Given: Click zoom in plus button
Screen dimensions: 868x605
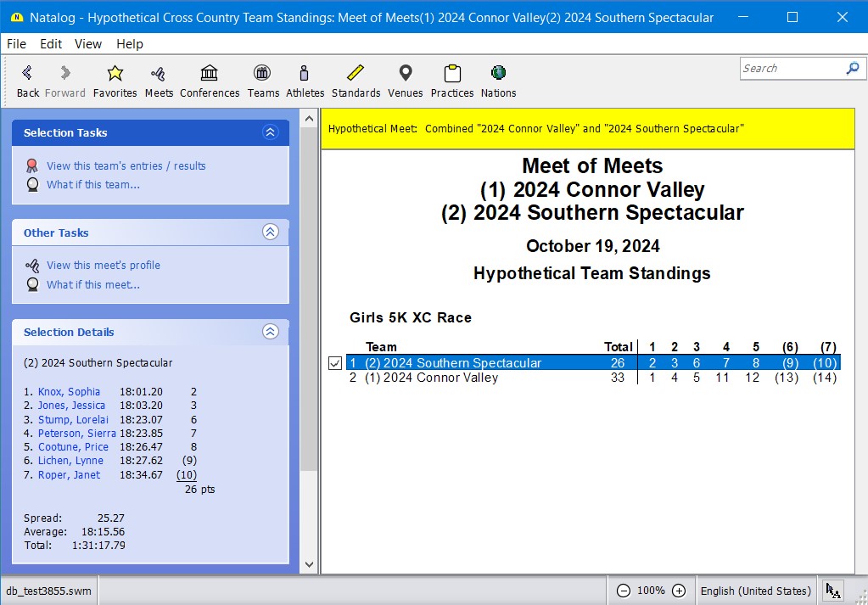Looking at the screenshot, I should pyautogui.click(x=679, y=591).
